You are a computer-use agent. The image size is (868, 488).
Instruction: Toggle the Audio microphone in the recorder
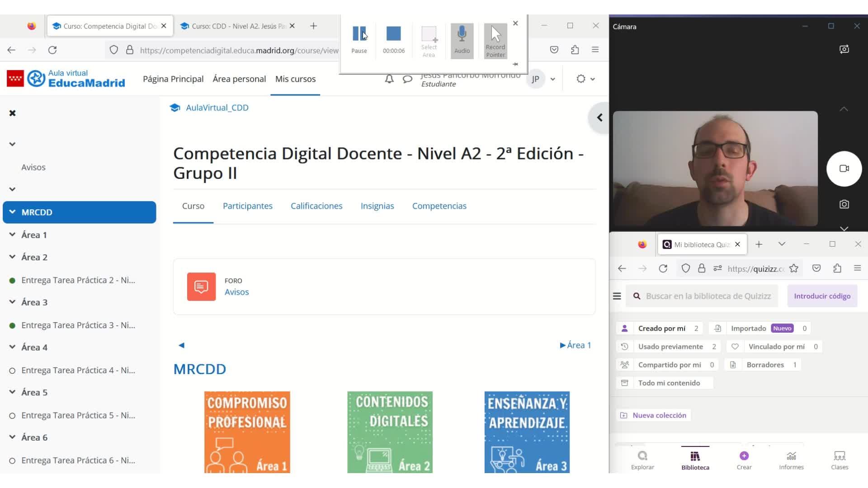(462, 40)
